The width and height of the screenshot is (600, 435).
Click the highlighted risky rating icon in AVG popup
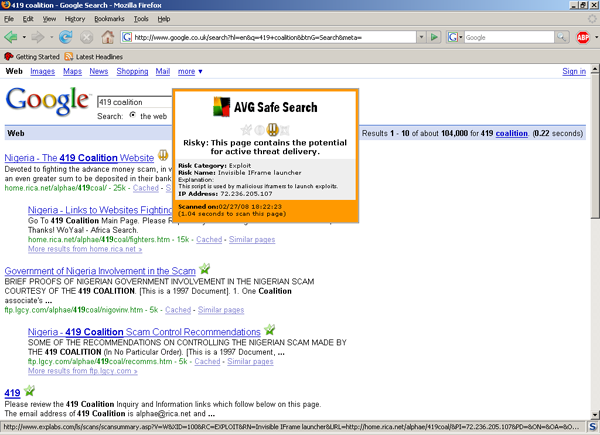coord(272,130)
